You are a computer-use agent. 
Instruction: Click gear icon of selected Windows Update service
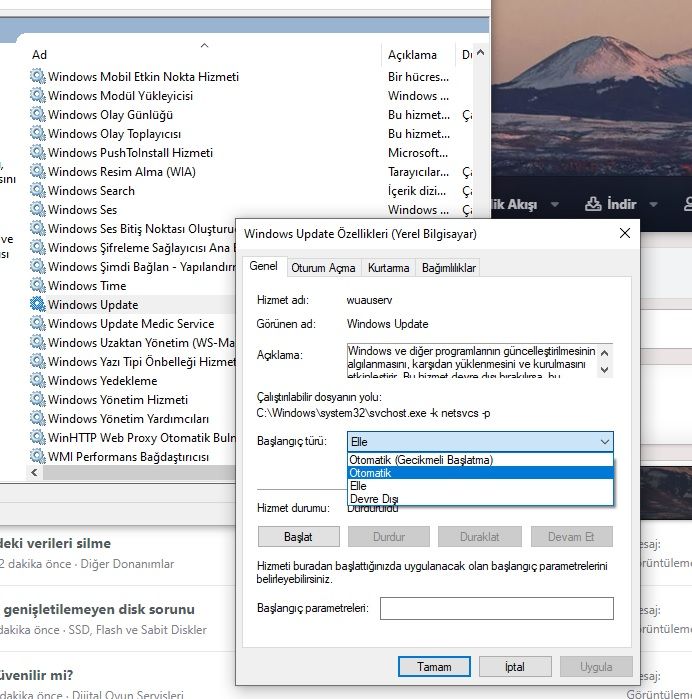38,304
